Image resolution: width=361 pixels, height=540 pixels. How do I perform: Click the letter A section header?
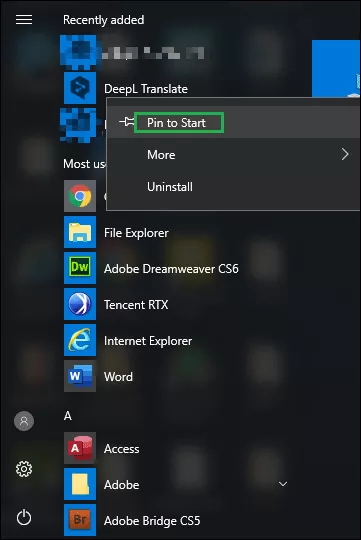pos(68,416)
